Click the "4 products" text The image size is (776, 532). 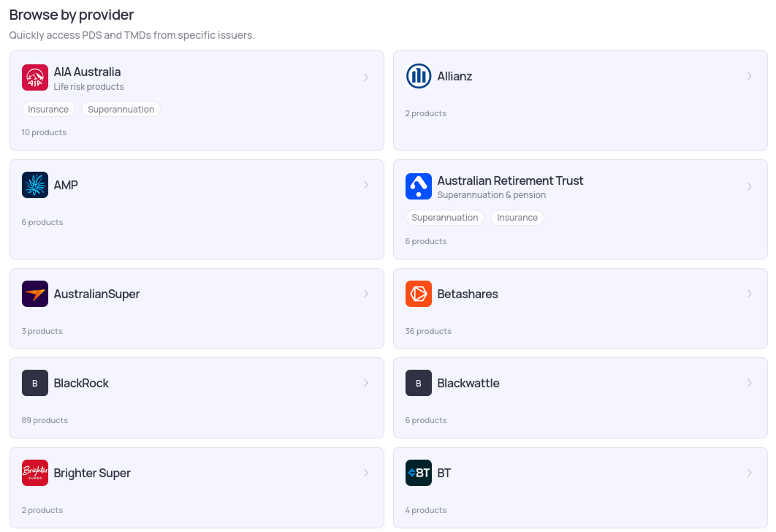425,510
